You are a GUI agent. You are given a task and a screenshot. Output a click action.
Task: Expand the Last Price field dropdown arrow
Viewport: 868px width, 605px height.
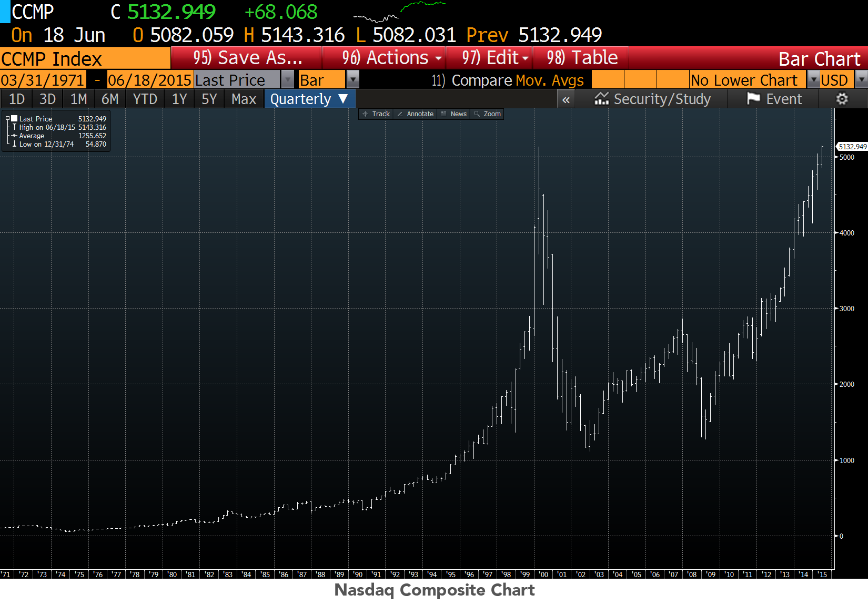(287, 80)
